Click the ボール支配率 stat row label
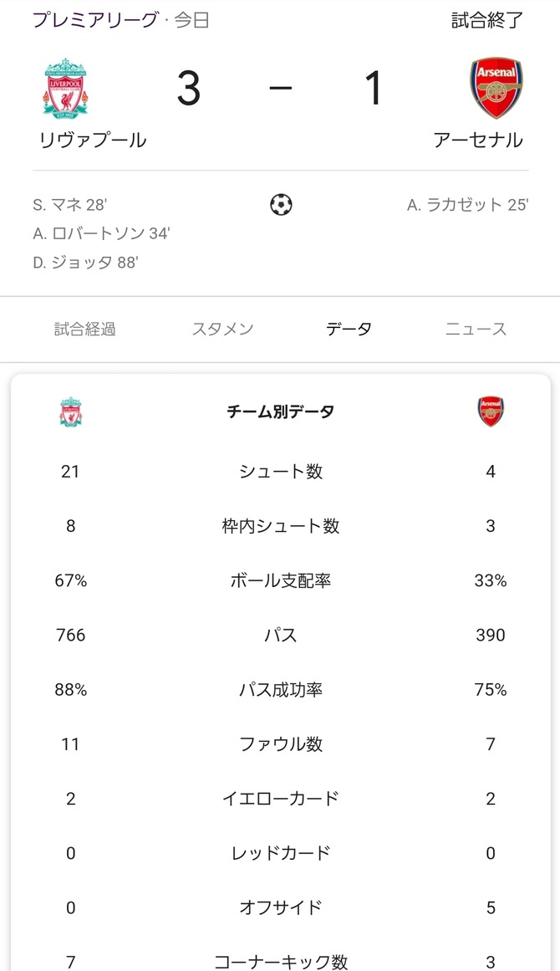Screen dimensions: 560x971 pos(280,581)
